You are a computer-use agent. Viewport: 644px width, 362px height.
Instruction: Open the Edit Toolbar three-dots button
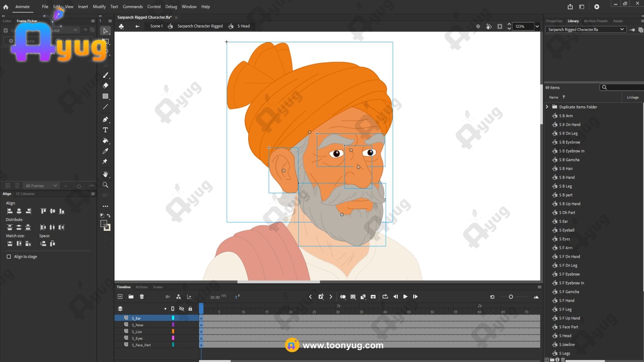point(105,206)
